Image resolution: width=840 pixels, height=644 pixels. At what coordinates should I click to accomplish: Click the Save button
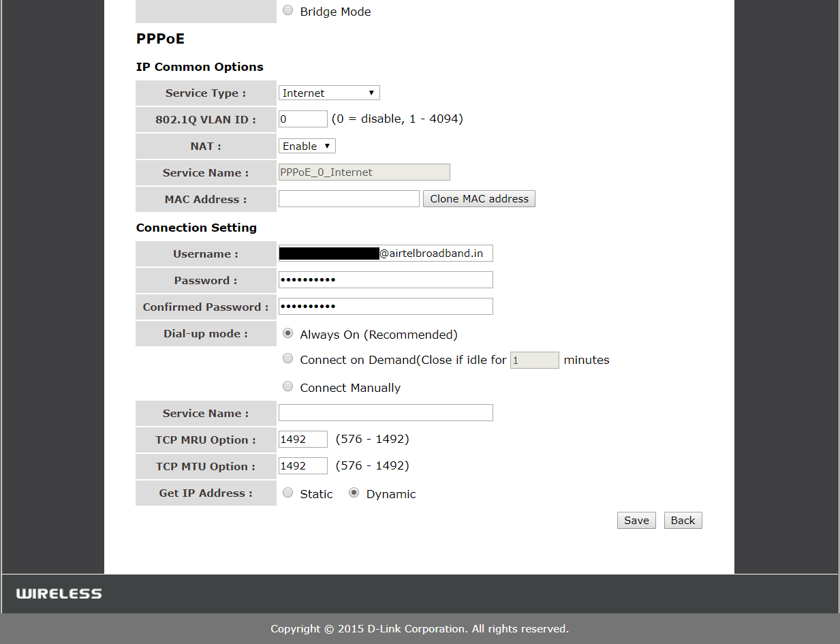point(636,521)
